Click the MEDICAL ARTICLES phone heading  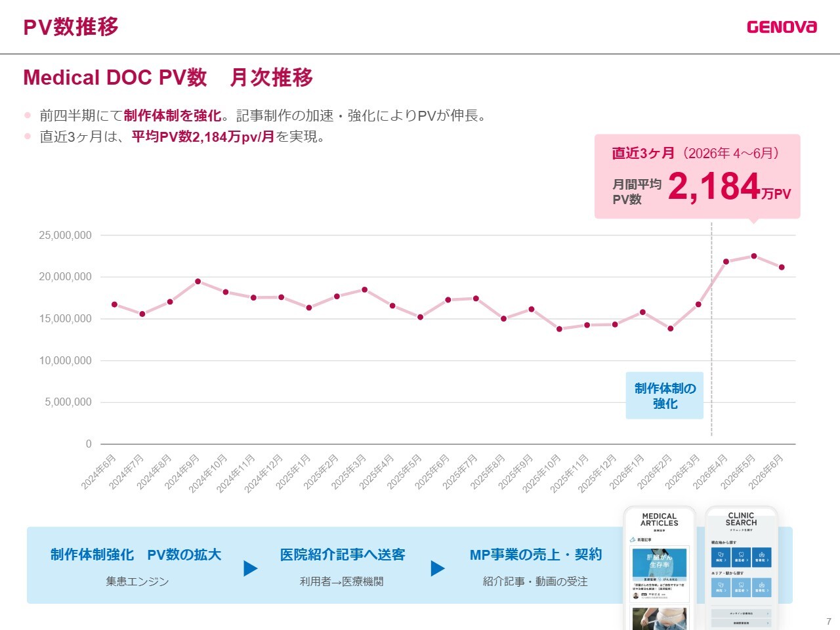tap(660, 520)
